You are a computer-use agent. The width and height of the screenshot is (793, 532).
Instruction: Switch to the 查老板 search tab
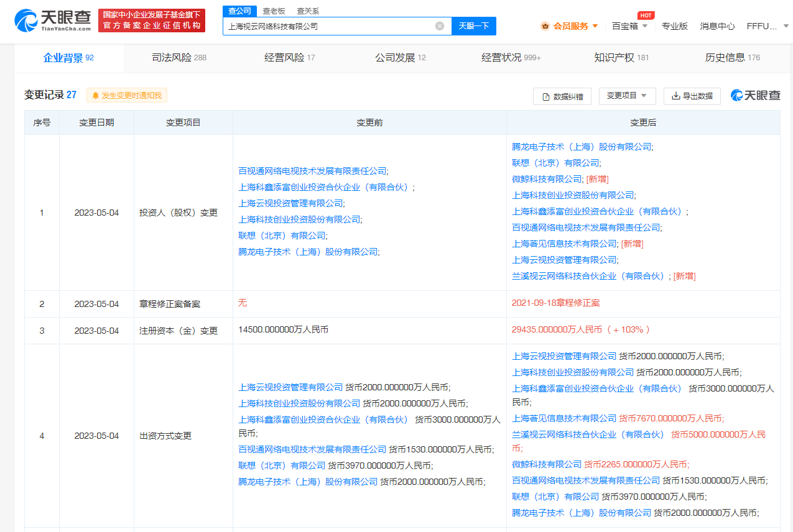click(x=274, y=11)
